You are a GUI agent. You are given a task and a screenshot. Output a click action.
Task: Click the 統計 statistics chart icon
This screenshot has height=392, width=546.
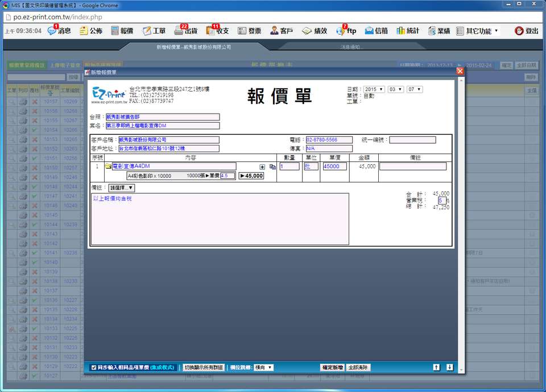(408, 31)
